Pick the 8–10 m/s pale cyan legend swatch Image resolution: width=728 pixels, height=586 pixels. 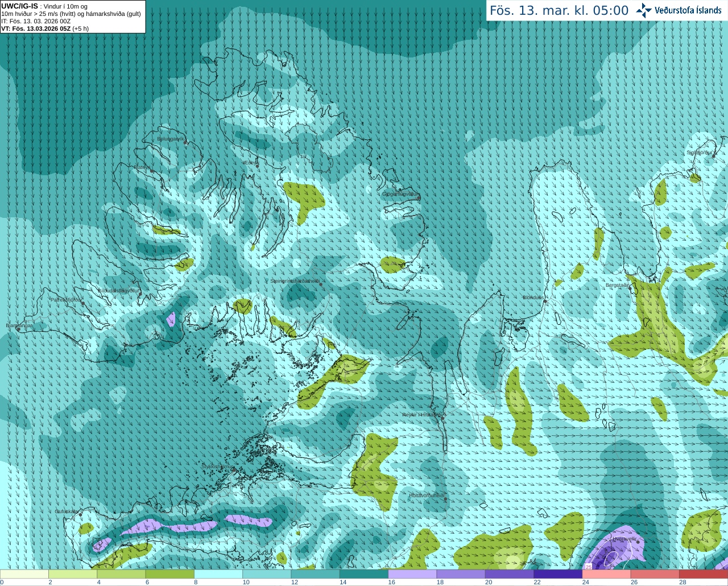pyautogui.click(x=218, y=573)
